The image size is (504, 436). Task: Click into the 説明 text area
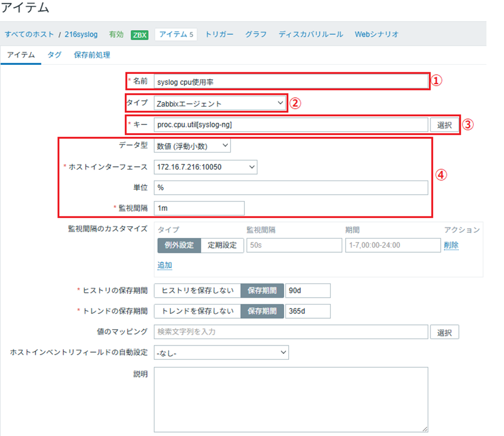pos(290,400)
